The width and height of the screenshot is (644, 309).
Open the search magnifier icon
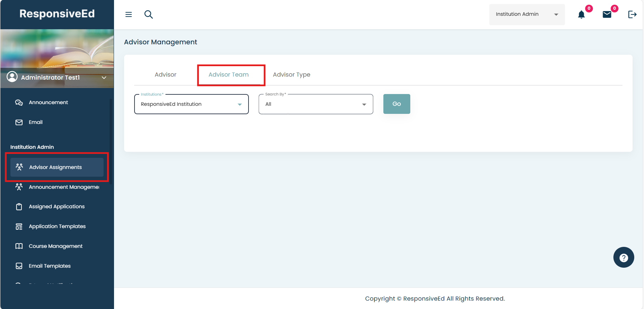pyautogui.click(x=148, y=14)
